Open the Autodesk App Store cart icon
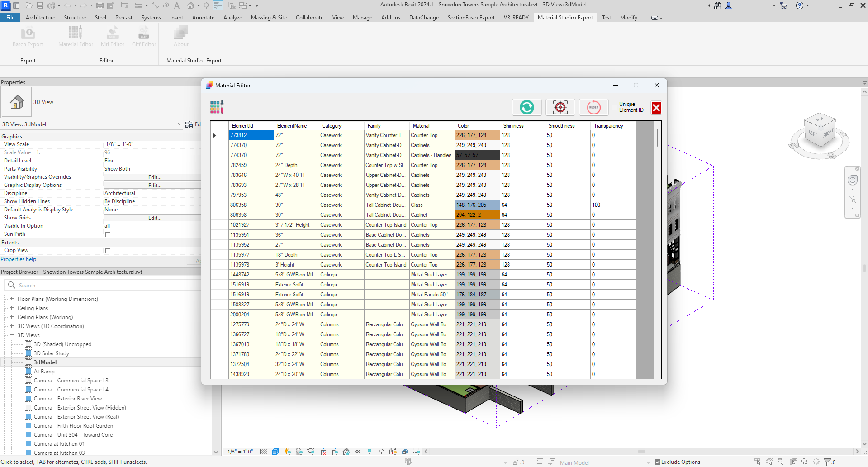 coord(784,5)
